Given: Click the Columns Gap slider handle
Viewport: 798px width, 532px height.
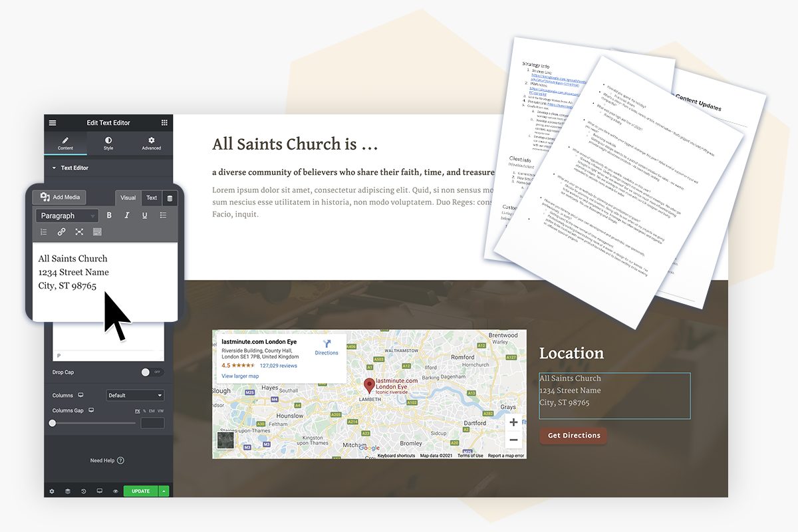Looking at the screenshot, I should 53,423.
